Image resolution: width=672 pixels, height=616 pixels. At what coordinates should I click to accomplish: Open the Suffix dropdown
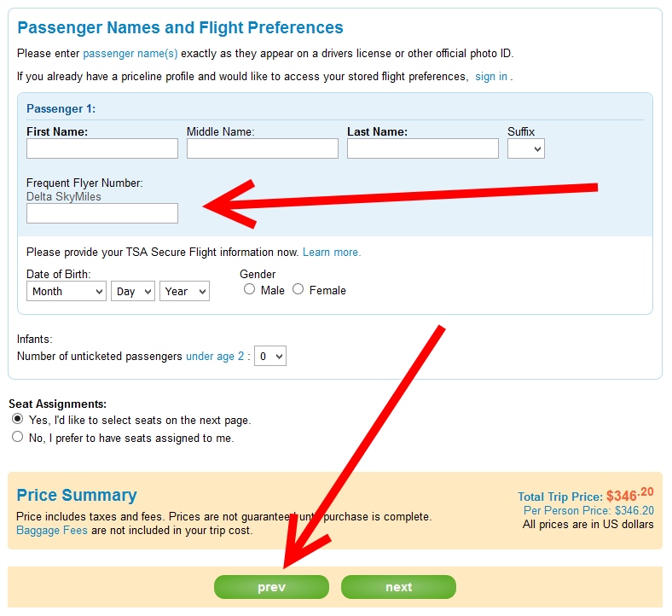(526, 148)
